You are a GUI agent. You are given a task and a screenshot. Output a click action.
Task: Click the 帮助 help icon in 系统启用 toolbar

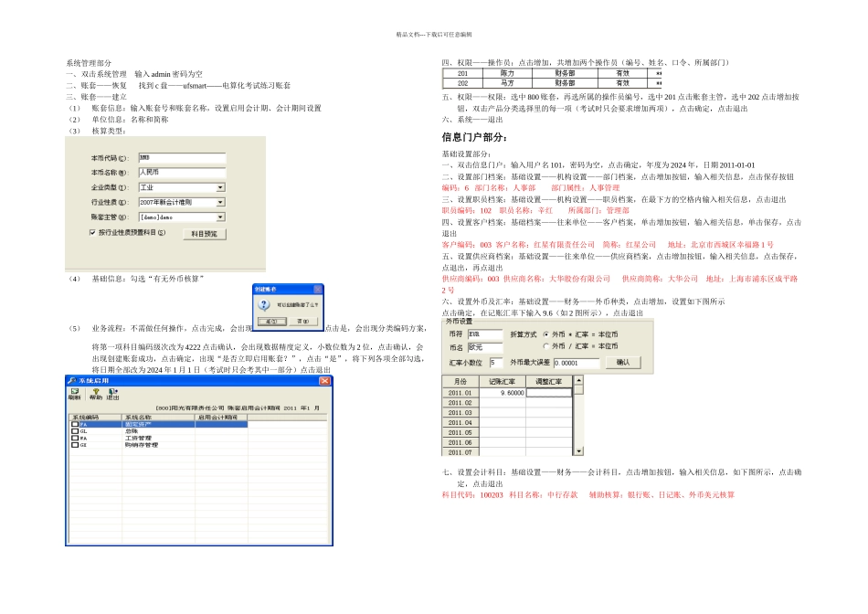coord(96,394)
